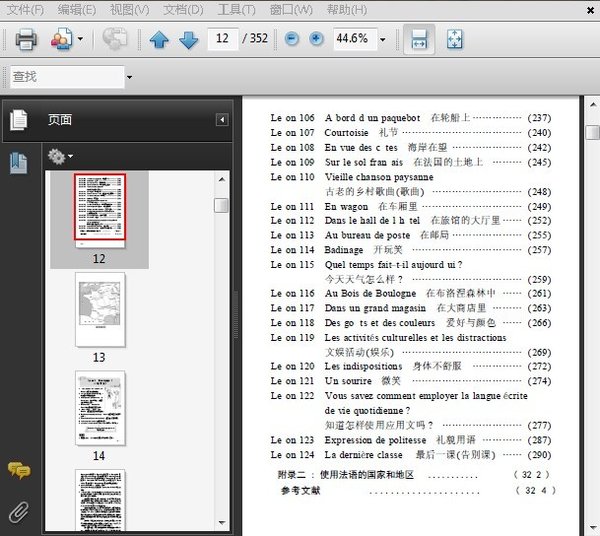
Task: Open the Comments panel icon
Action: (19, 470)
